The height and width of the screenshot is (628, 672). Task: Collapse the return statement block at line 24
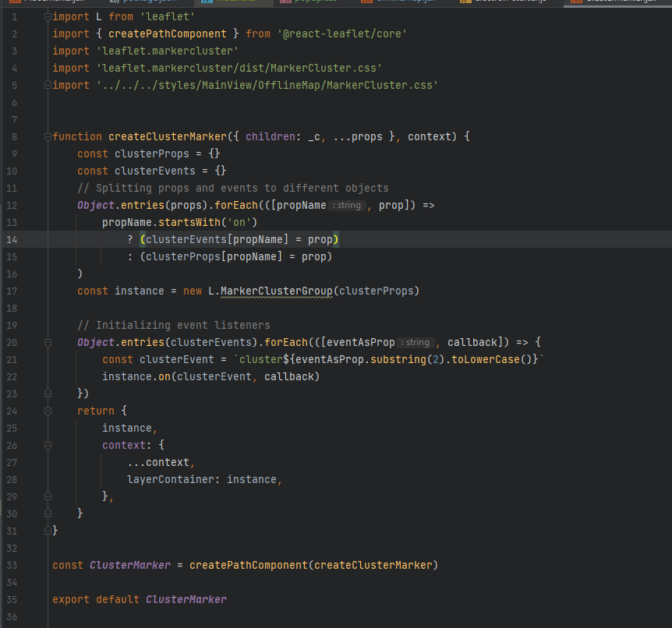tap(48, 411)
